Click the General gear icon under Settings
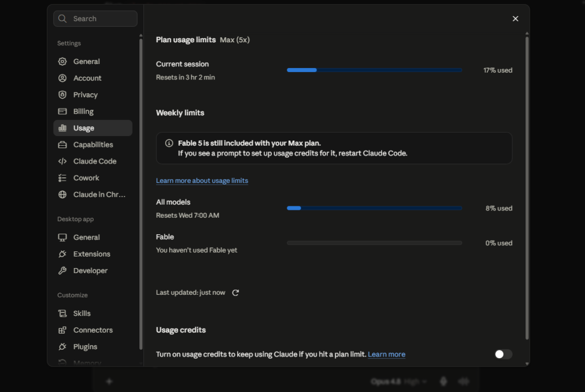 [x=62, y=61]
